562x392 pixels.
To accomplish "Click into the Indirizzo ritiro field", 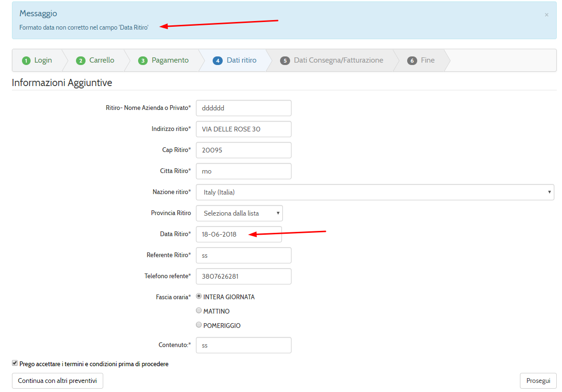I will click(244, 129).
